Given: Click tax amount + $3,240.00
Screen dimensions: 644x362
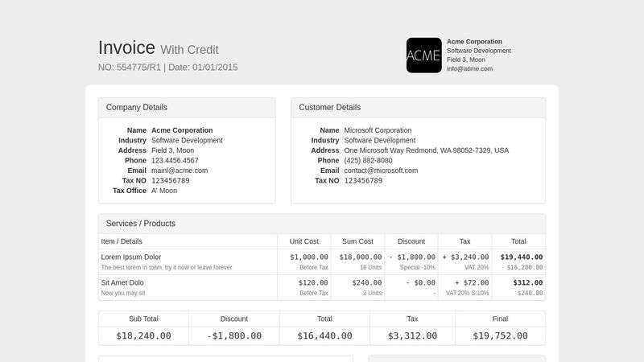Looking at the screenshot, I should (465, 257).
